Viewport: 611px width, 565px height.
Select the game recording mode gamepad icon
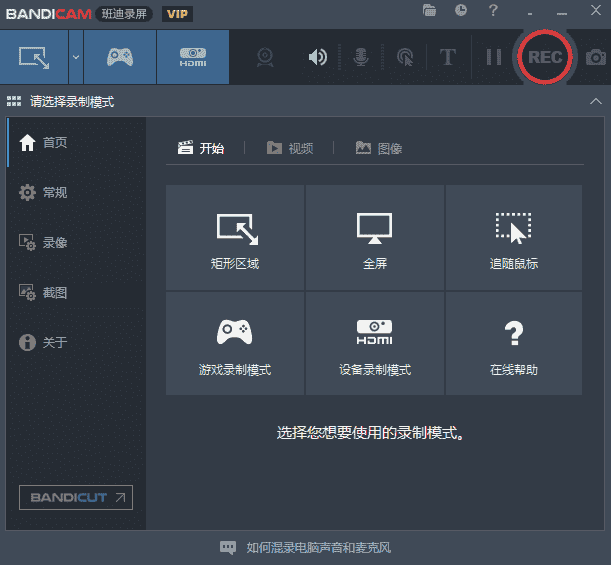[120, 57]
